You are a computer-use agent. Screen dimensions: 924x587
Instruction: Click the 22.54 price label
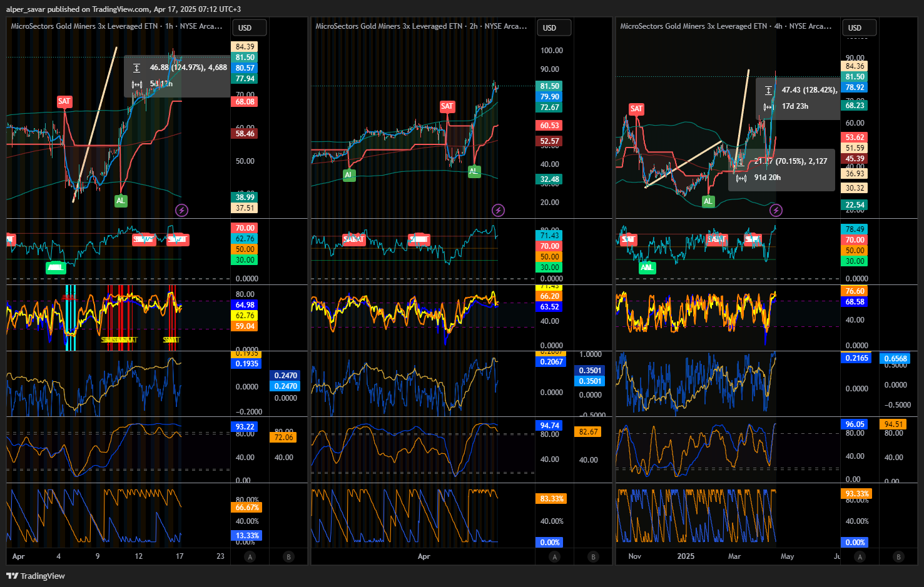(x=855, y=205)
